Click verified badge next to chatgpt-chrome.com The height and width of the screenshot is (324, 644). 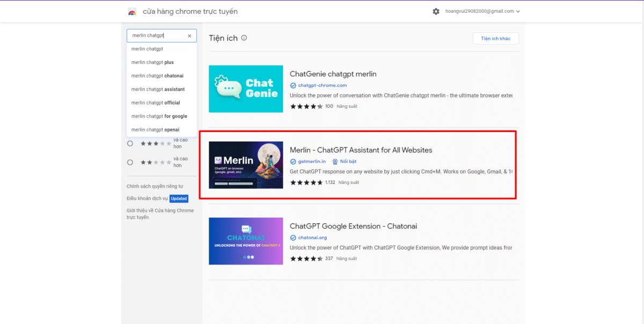(293, 85)
